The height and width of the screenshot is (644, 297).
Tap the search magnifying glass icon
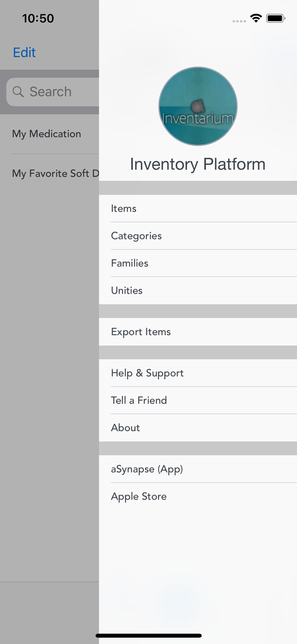[x=18, y=92]
